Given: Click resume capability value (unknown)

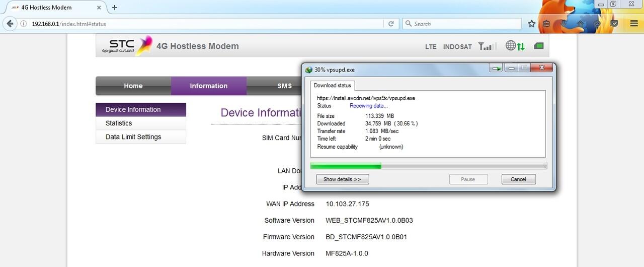Looking at the screenshot, I should point(391,147).
